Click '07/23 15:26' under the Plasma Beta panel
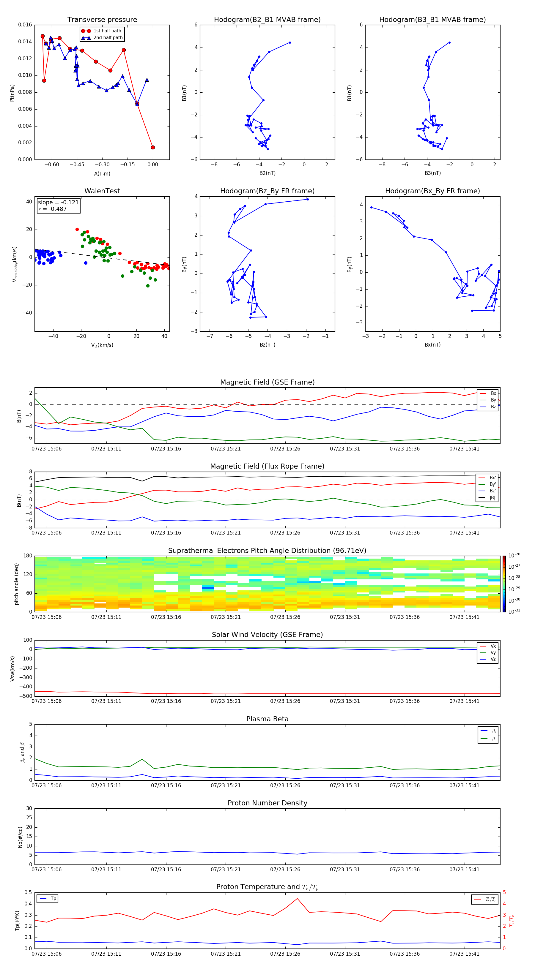The width and height of the screenshot is (535, 980). 285,785
